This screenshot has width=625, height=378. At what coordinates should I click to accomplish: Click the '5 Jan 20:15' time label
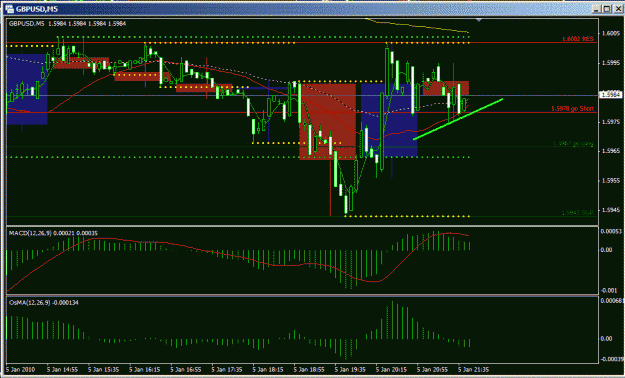[x=391, y=370]
